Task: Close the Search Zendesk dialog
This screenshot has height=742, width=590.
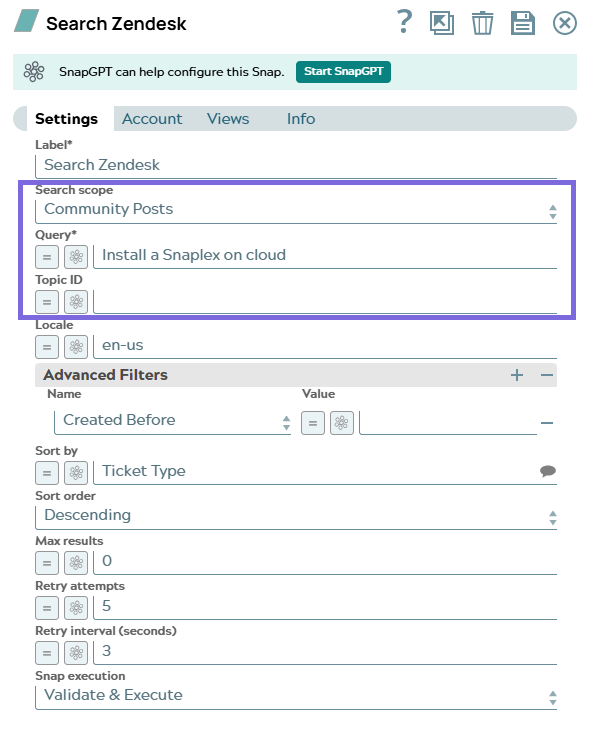Action: point(564,23)
